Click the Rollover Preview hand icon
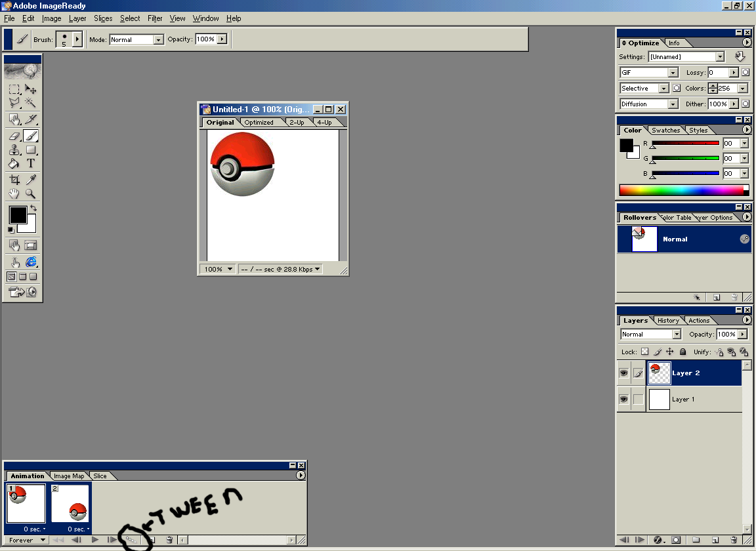Viewport: 756px width, 551px height. 14,262
